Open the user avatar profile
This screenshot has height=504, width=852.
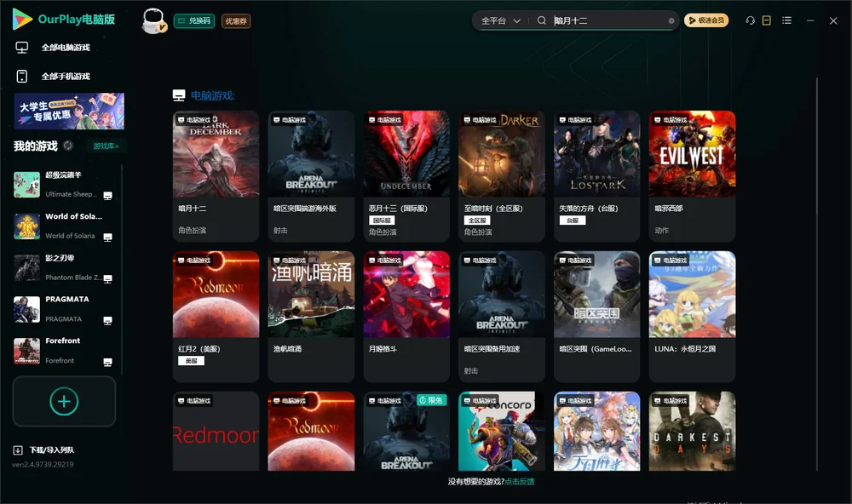[153, 20]
